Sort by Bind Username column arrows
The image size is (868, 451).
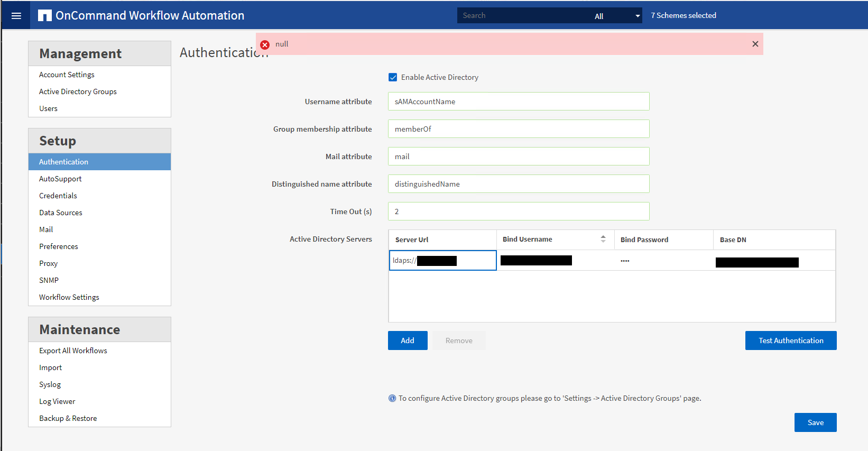603,239
